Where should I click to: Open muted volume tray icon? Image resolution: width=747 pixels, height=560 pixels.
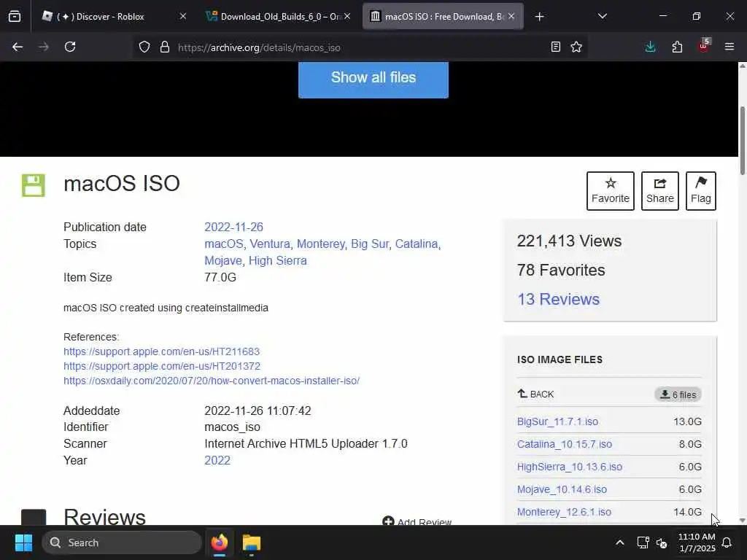(x=662, y=542)
